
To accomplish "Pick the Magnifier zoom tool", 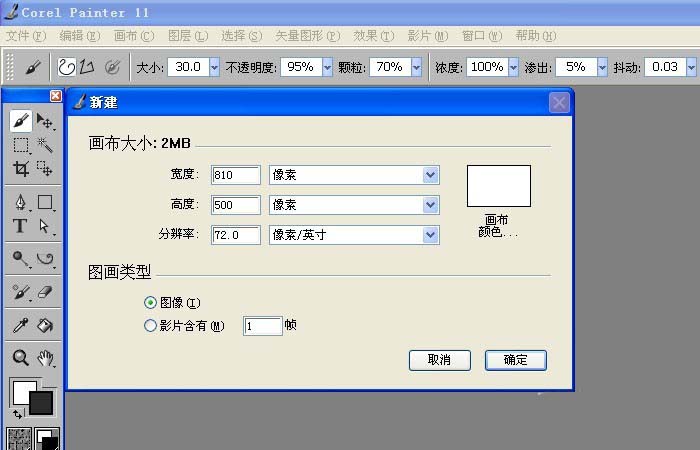I will click(20, 358).
